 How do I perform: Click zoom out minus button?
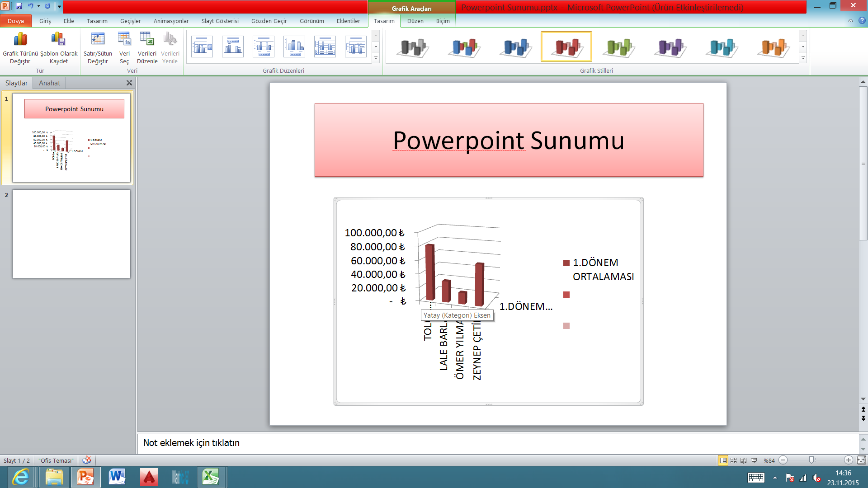click(783, 460)
